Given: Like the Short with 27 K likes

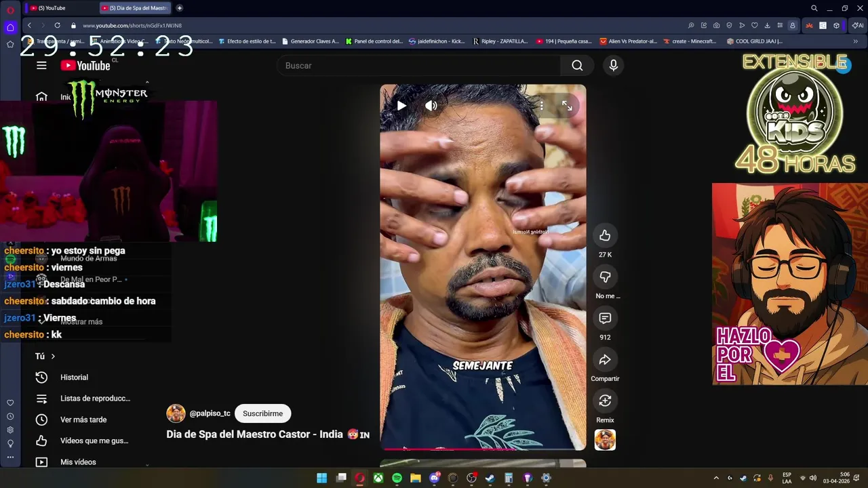Looking at the screenshot, I should click(x=605, y=235).
